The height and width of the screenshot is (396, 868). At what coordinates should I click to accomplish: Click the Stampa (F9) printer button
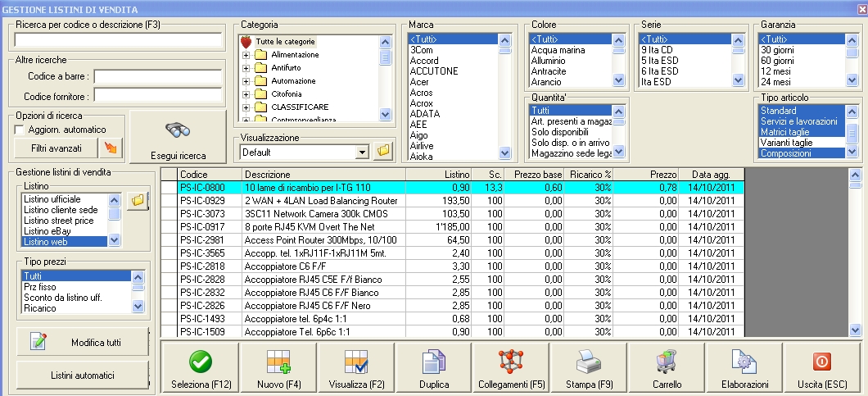pos(589,368)
